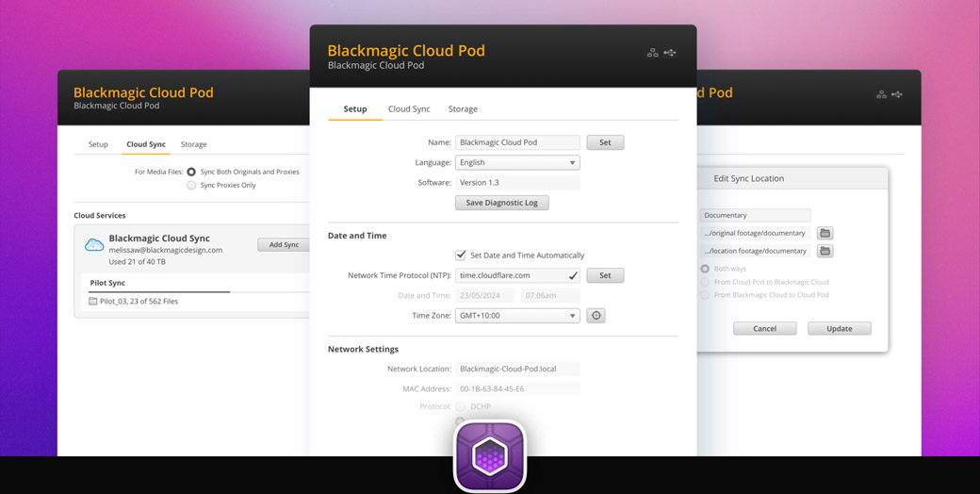980x494 pixels.
Task: Click the Name input field
Action: [517, 142]
